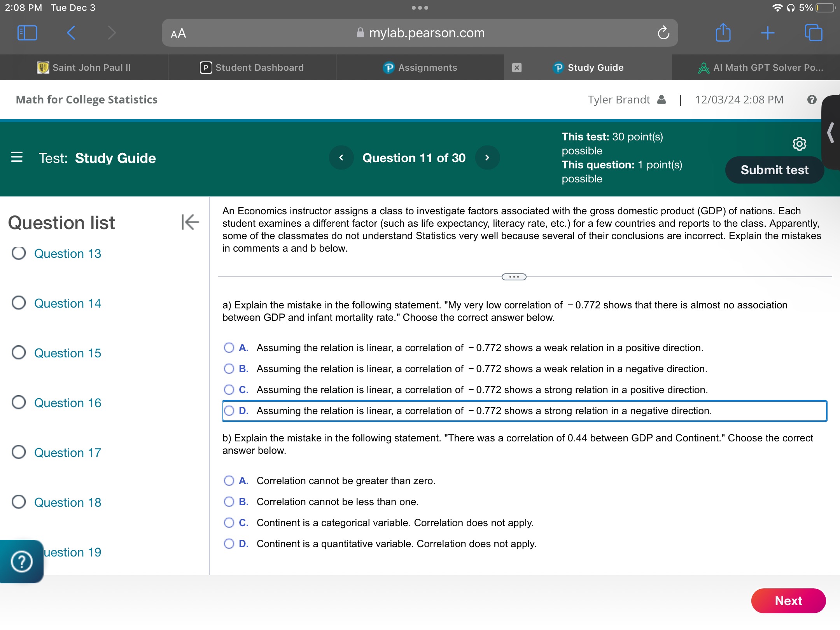Open Question 15 in the list
840x630 pixels.
(68, 353)
